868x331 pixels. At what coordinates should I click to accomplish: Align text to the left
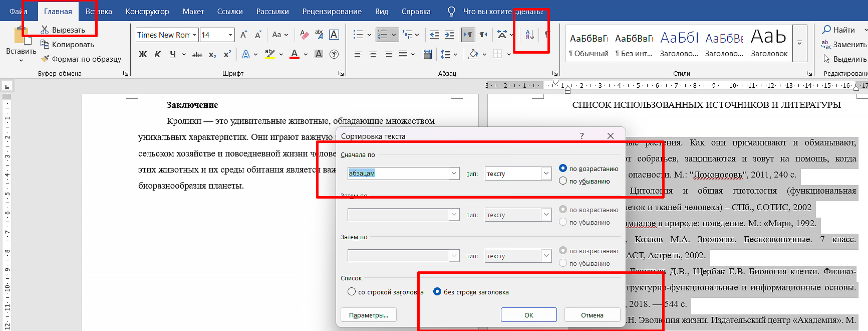coord(358,54)
